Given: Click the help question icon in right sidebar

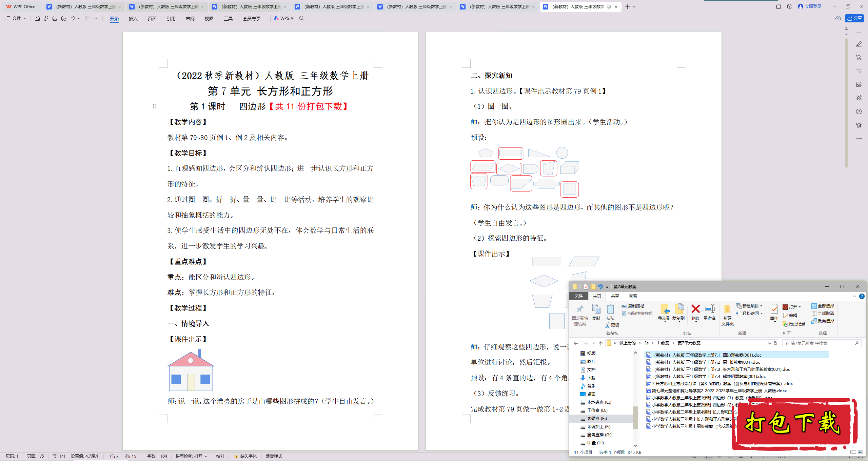Looking at the screenshot, I should click(859, 112).
